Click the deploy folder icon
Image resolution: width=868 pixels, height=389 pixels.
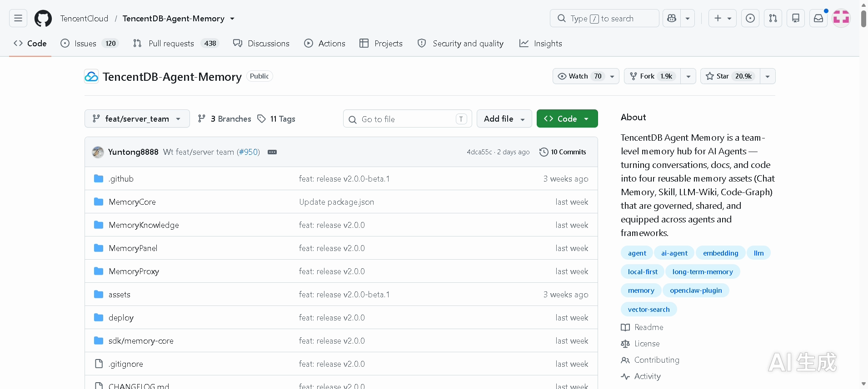[x=99, y=317]
